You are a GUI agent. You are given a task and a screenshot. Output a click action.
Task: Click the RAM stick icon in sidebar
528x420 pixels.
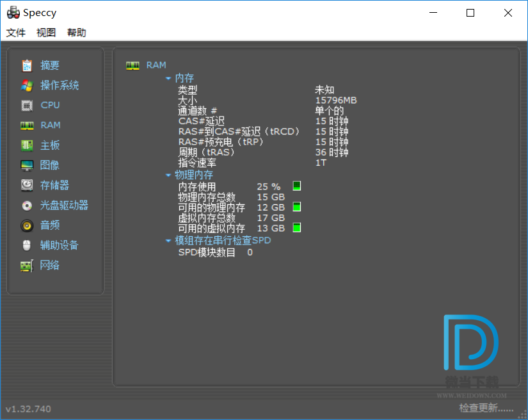click(27, 125)
